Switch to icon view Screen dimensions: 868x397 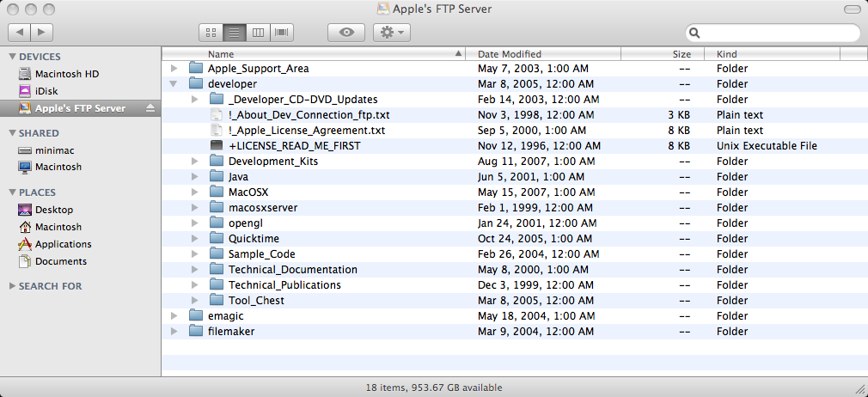click(x=211, y=33)
